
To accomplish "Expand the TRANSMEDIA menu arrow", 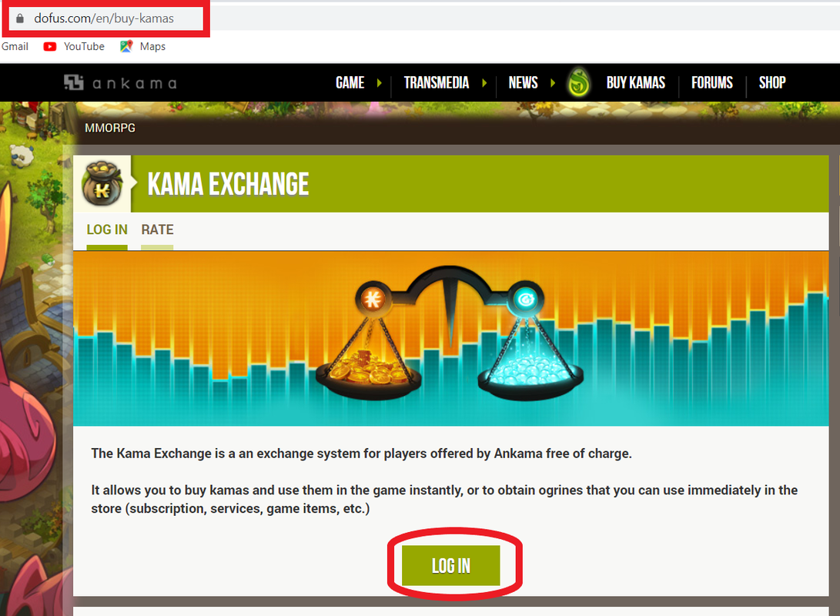I will point(484,83).
